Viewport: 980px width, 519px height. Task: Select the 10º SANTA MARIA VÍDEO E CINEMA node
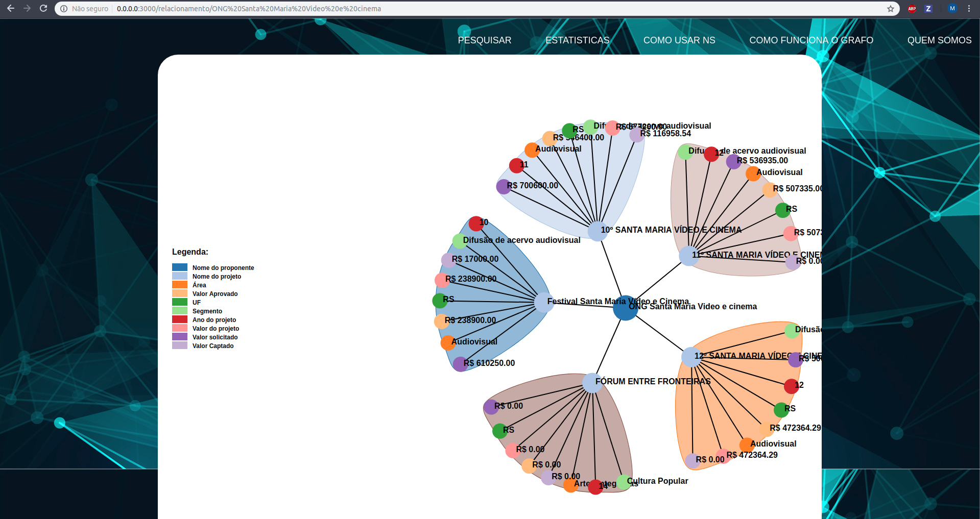tap(597, 231)
